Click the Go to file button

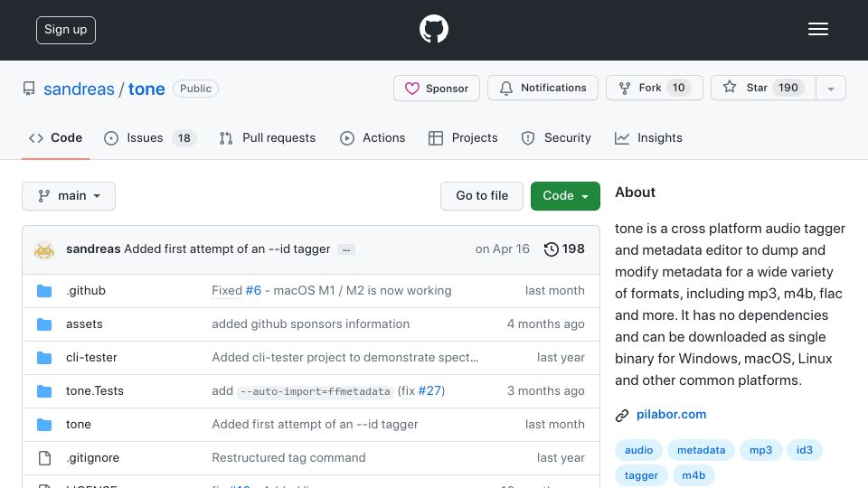pos(482,196)
